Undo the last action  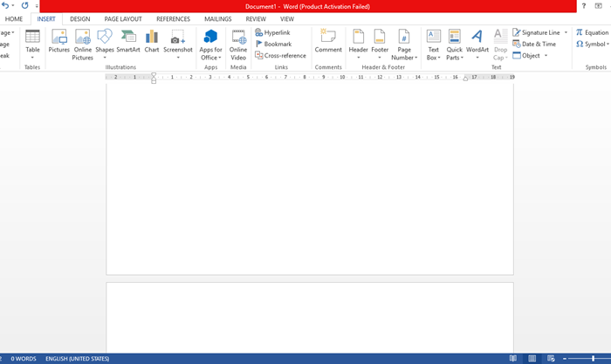click(5, 5)
